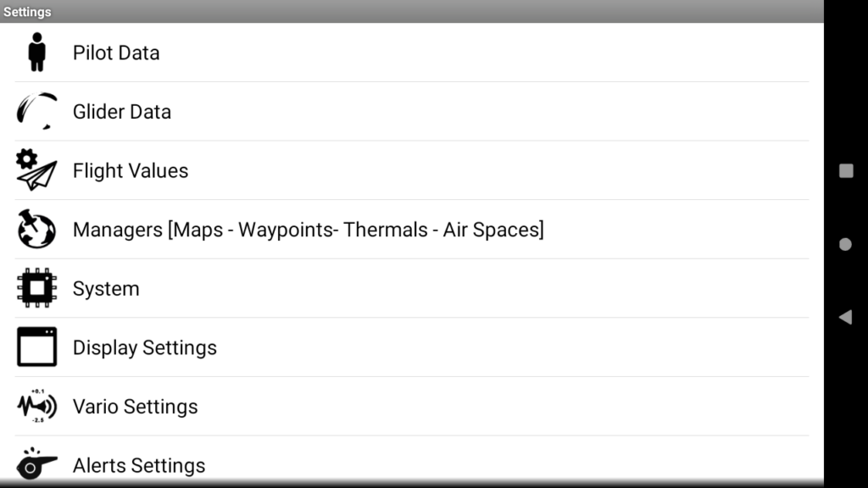Viewport: 868px width, 488px height.
Task: Tap the pilot silhouette icon
Action: pos(36,52)
